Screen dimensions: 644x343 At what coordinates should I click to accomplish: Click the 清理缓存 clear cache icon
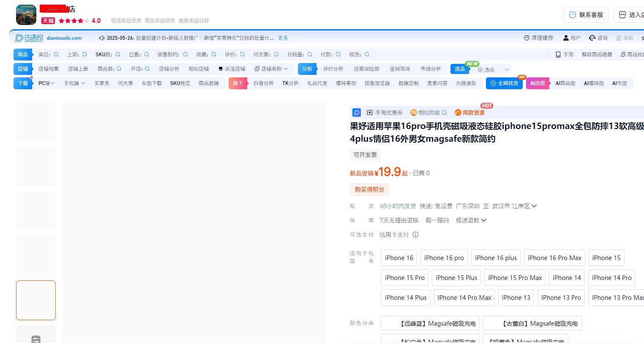[x=527, y=38]
